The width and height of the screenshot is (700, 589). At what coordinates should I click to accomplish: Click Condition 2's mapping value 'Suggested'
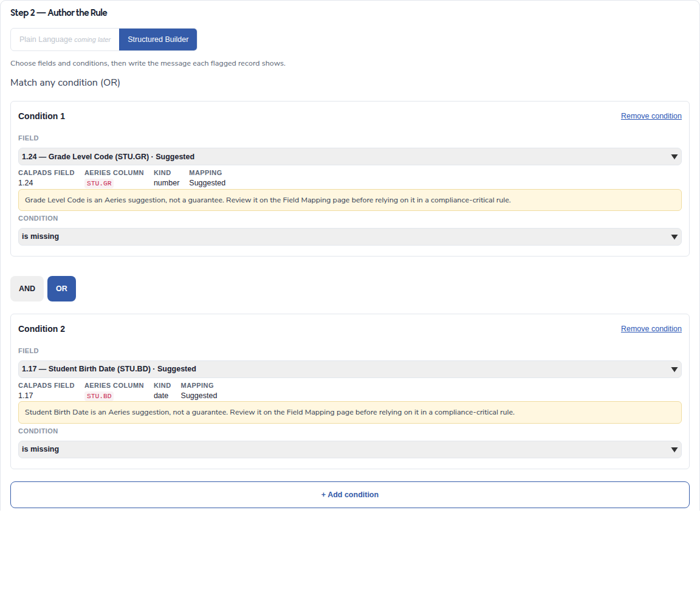199,396
